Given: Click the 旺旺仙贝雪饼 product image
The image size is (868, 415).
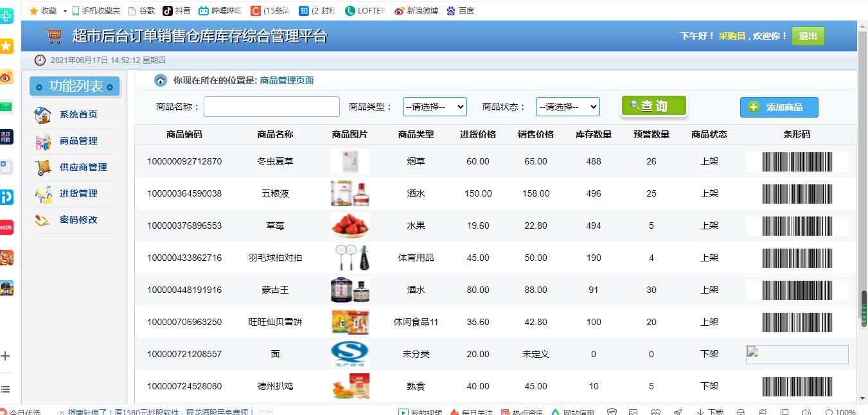Looking at the screenshot, I should pyautogui.click(x=350, y=322).
